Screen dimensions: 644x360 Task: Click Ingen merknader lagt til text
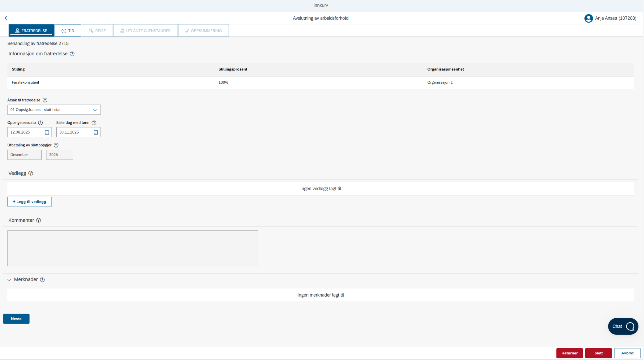321,295
